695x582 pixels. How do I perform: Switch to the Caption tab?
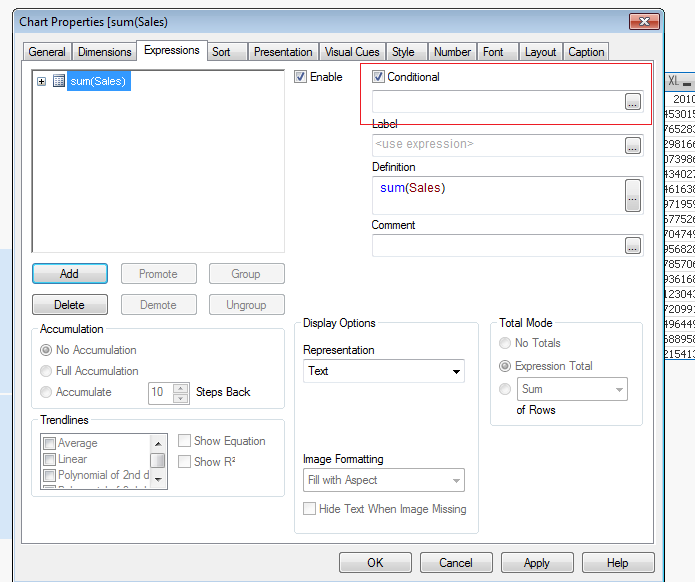(x=586, y=52)
